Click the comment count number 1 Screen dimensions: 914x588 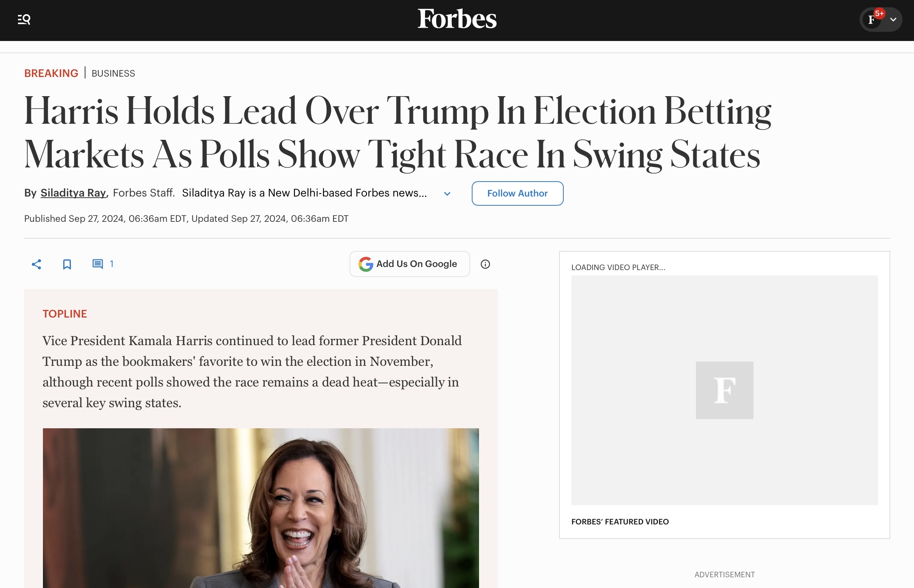pyautogui.click(x=112, y=264)
